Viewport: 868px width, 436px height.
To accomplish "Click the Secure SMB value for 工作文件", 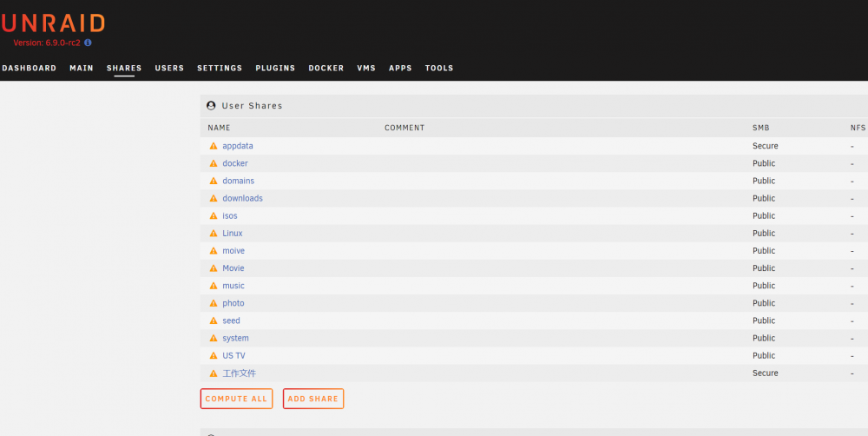I will (x=766, y=373).
